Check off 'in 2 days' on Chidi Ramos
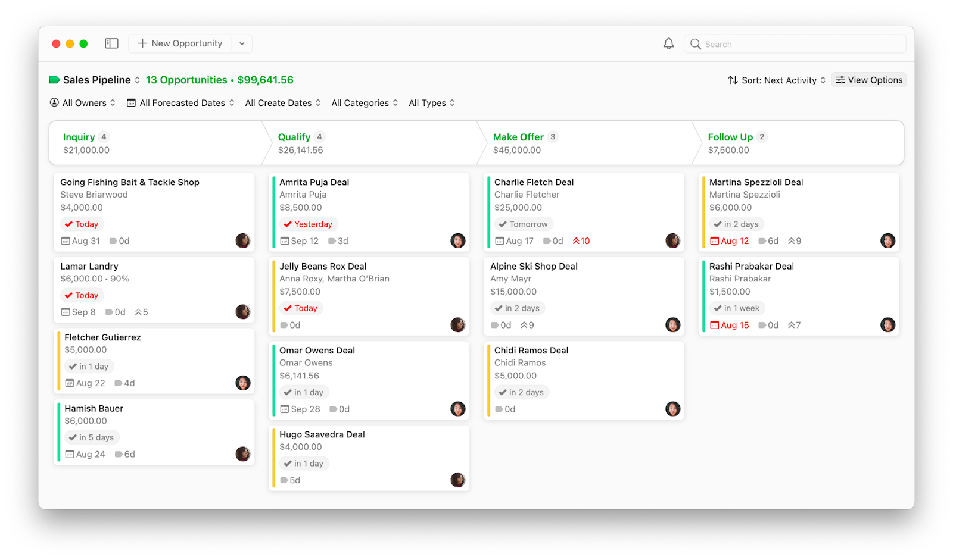953x560 pixels. pyautogui.click(x=503, y=392)
